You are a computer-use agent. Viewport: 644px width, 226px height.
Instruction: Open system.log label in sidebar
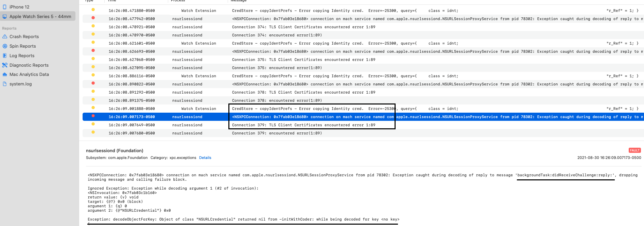pos(21,84)
